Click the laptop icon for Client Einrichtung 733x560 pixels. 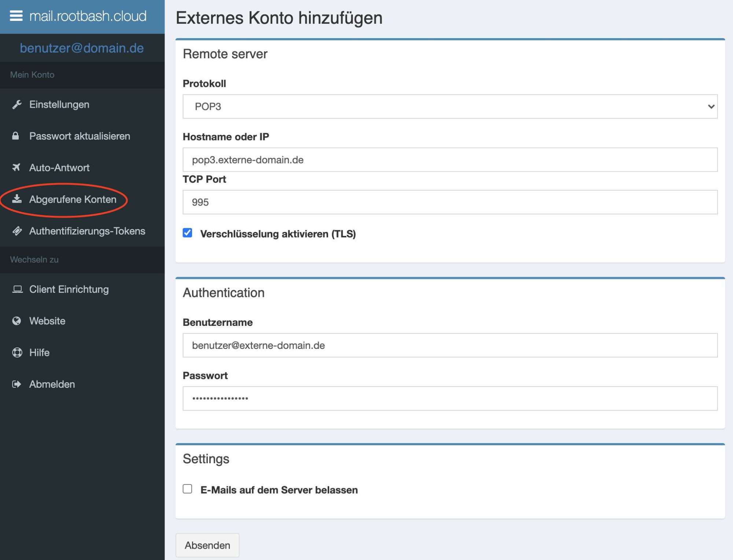(x=17, y=289)
